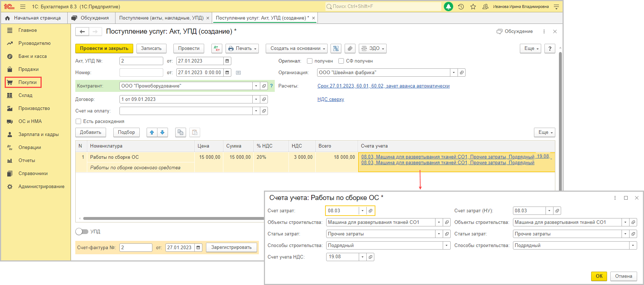Screen dimensions: 644x285
Task: Click the copy rows icon
Action: tap(180, 132)
